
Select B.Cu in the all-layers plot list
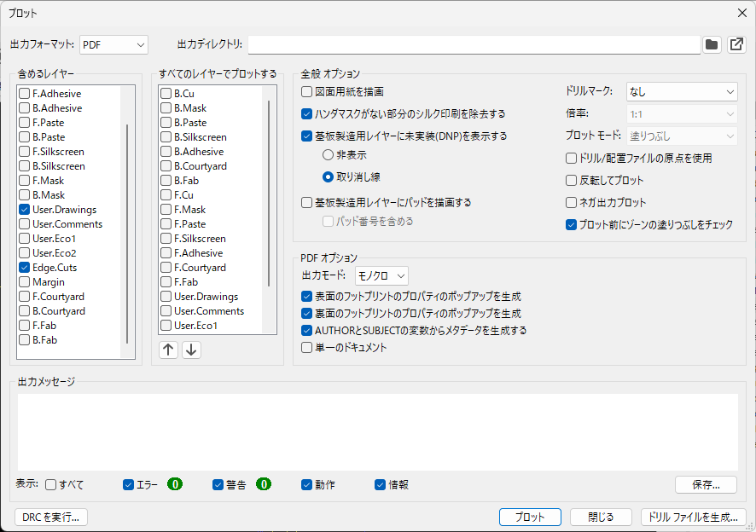166,94
